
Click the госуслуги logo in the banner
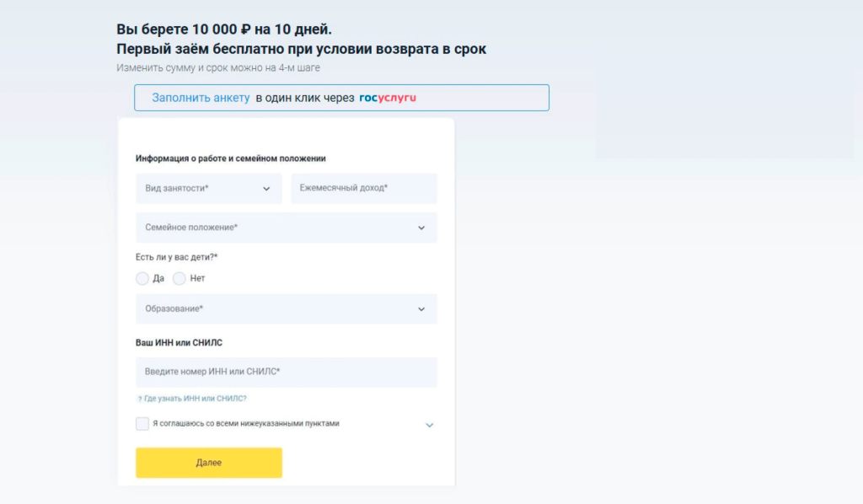pos(388,98)
